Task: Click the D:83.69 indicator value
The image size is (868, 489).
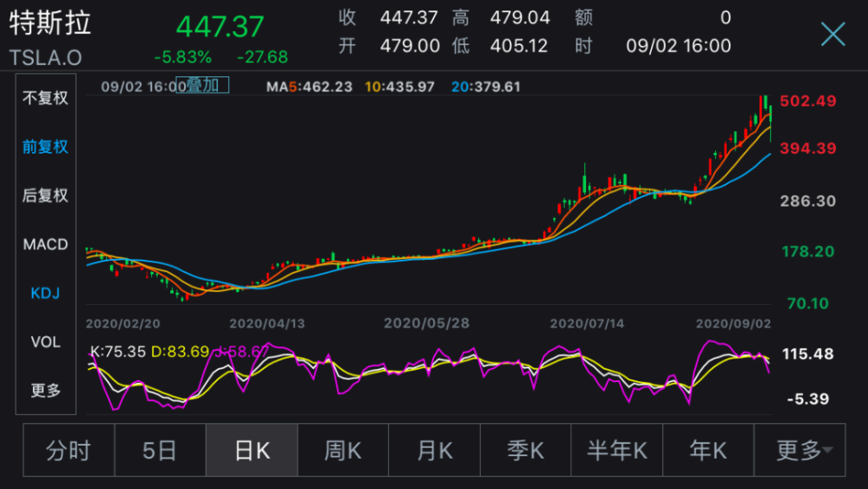Action: coord(180,352)
